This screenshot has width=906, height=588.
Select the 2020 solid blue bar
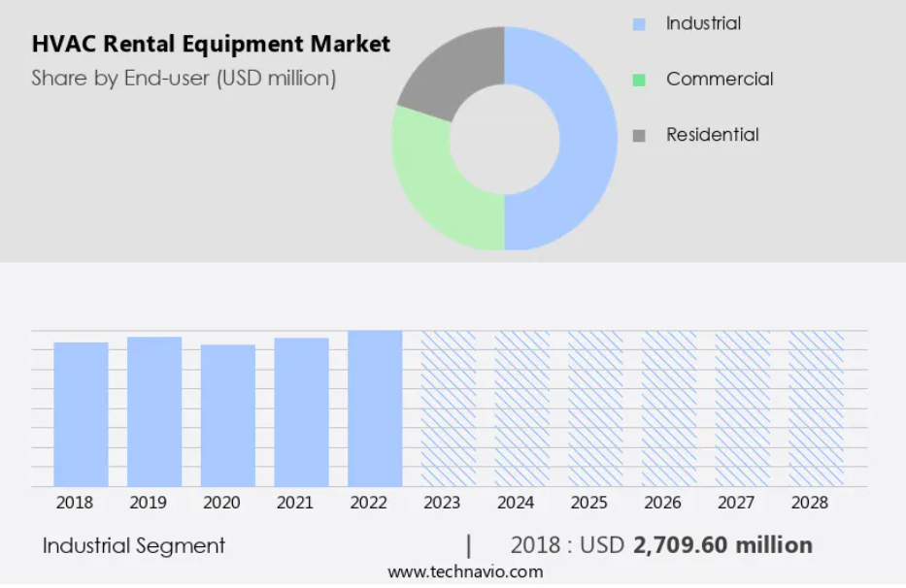[x=228, y=415]
